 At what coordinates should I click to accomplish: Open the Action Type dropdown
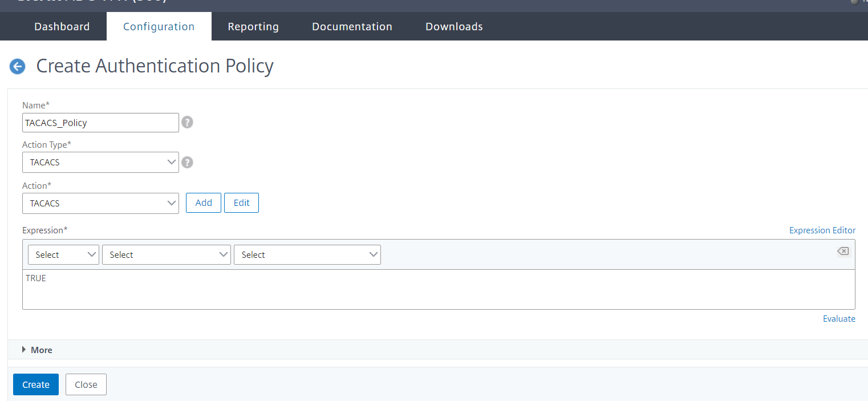100,162
